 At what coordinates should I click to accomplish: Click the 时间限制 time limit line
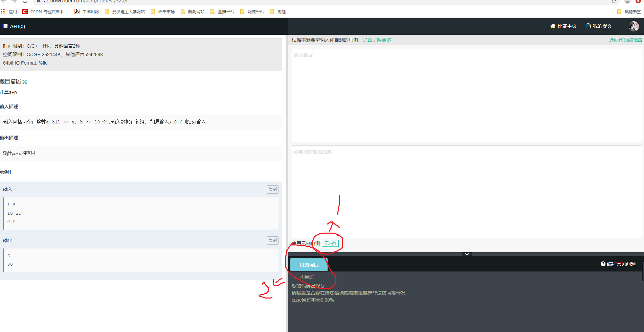tap(42, 46)
